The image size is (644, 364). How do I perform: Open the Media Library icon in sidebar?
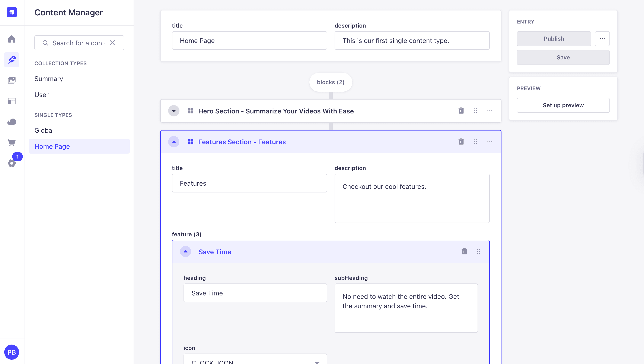(x=12, y=80)
